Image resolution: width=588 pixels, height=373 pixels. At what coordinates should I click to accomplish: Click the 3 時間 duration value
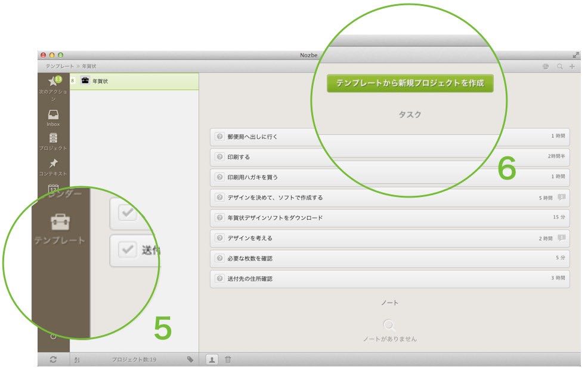point(558,278)
